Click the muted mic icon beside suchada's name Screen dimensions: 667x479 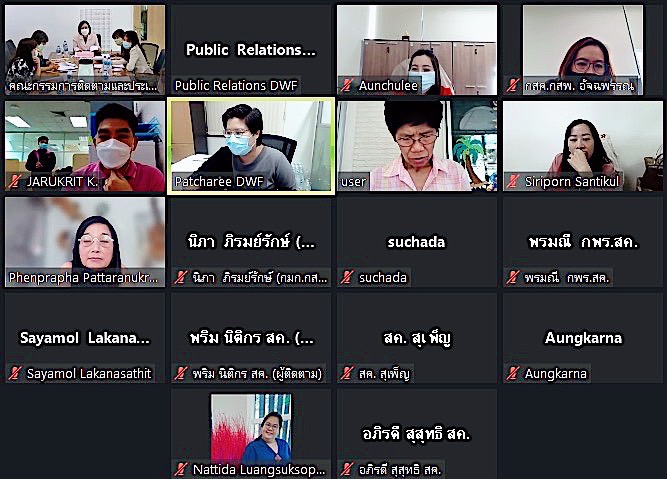(x=346, y=277)
